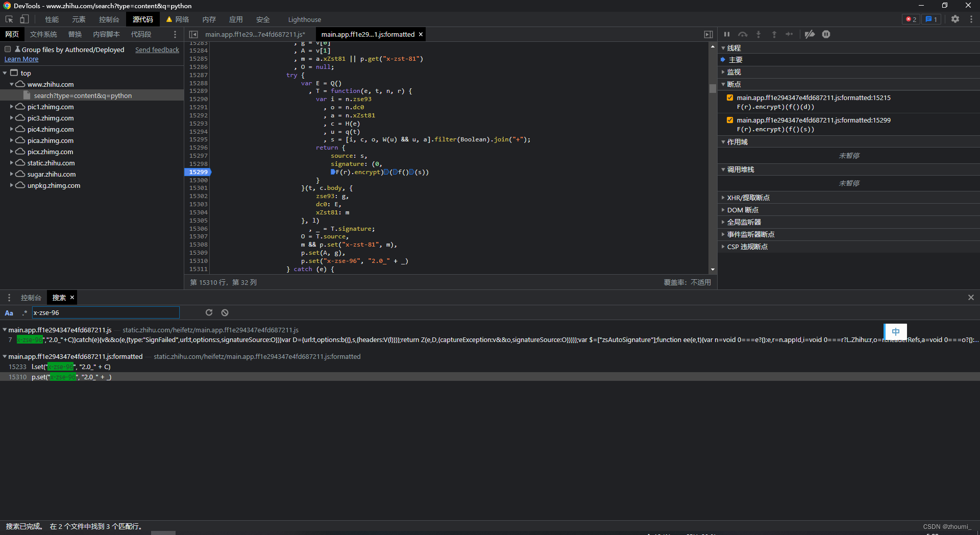The height and width of the screenshot is (535, 980).
Task: Click the Step debugger icon
Action: [x=790, y=34]
